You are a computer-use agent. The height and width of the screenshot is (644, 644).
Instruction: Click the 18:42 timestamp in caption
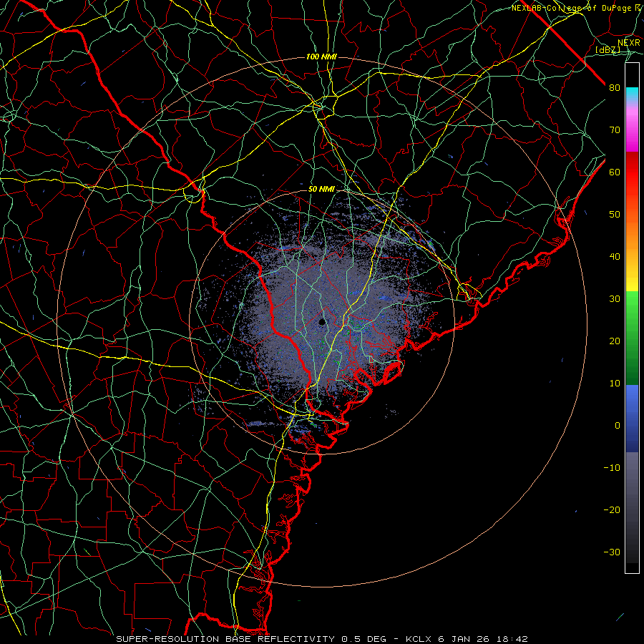(512, 639)
